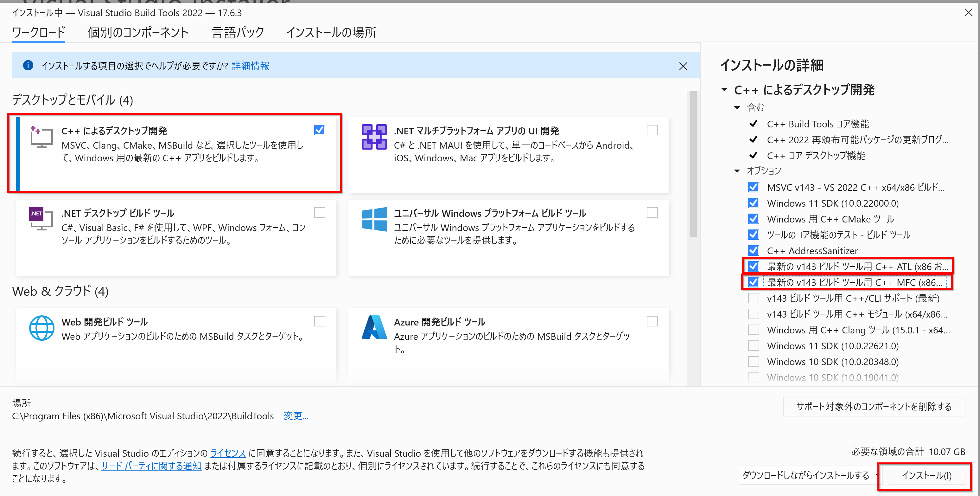The image size is (980, 496).
Task: Select C++ Build Tools コア機能 included item
Action: (818, 124)
